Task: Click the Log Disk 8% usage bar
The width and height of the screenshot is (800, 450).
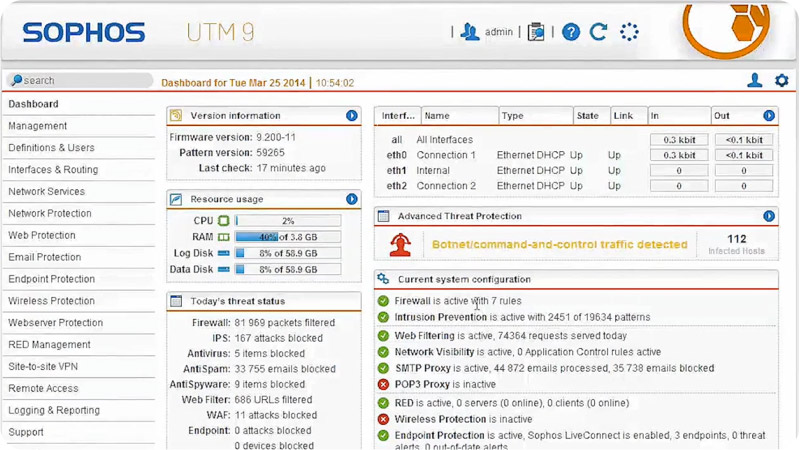Action: pos(288,253)
